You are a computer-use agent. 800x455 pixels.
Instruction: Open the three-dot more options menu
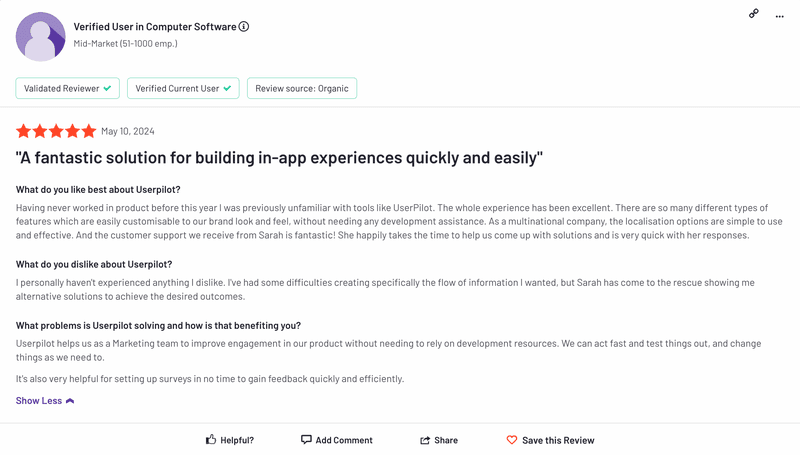(780, 16)
